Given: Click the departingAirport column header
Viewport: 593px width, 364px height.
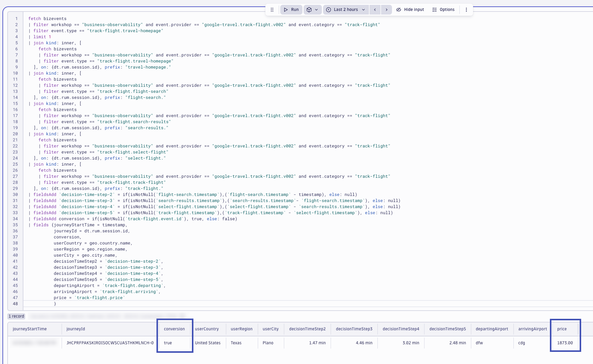Looking at the screenshot, I should 492,329.
